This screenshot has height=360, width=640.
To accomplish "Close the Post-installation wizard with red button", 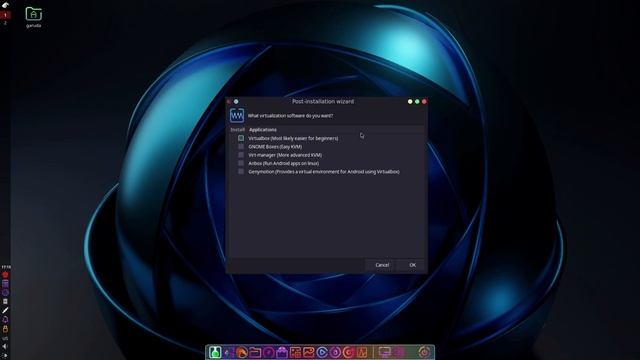I will (424, 102).
